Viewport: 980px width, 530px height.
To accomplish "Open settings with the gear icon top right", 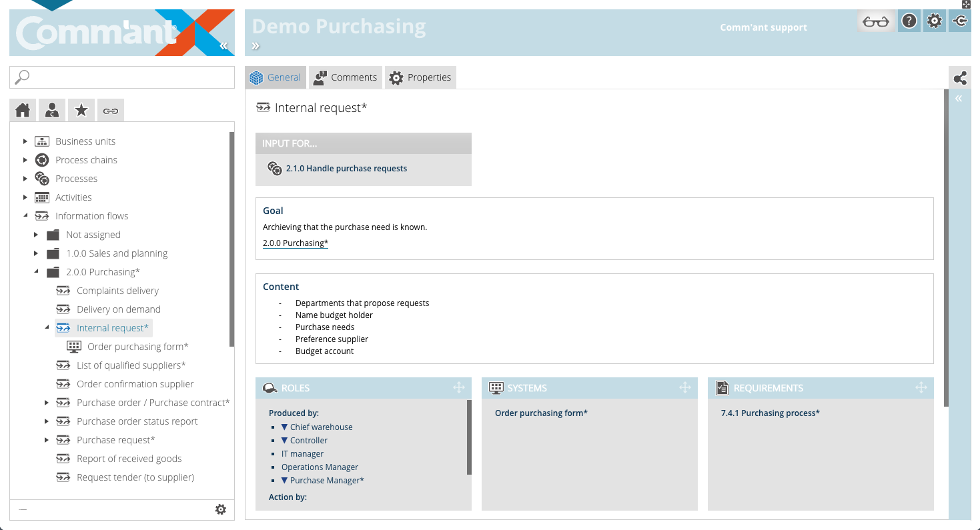I will tap(934, 21).
